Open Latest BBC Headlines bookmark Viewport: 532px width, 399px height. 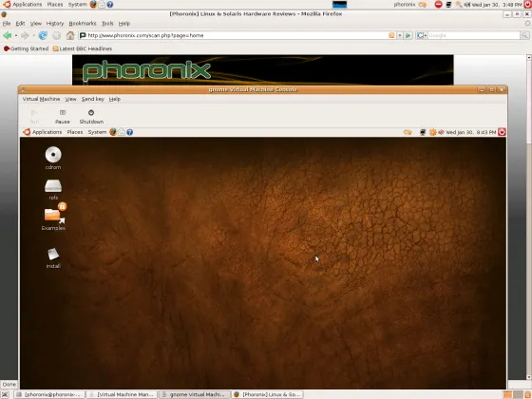pyautogui.click(x=83, y=48)
